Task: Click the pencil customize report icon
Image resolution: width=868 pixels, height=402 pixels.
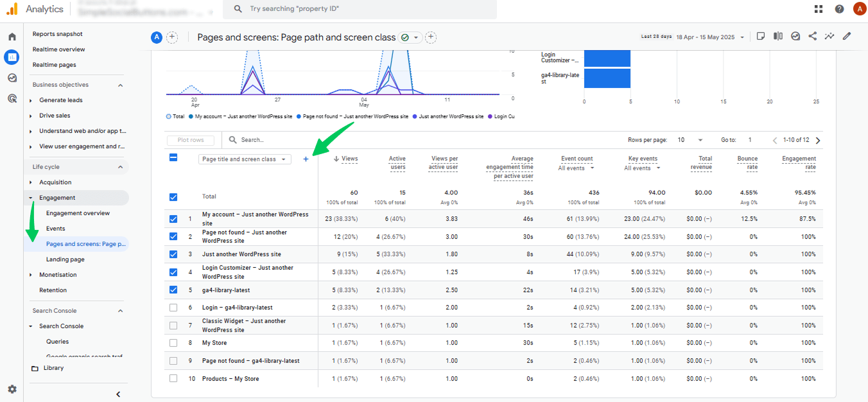Action: (x=847, y=37)
